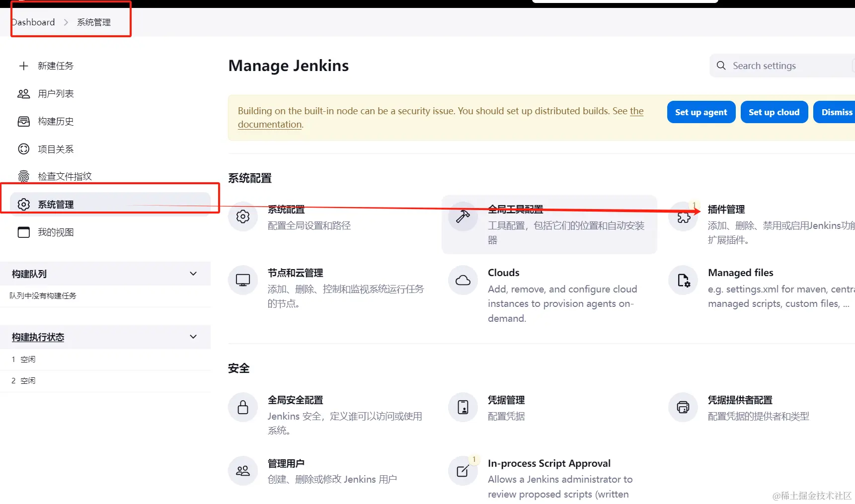
Task: Click the plus icon for 新建任务
Action: tap(23, 66)
